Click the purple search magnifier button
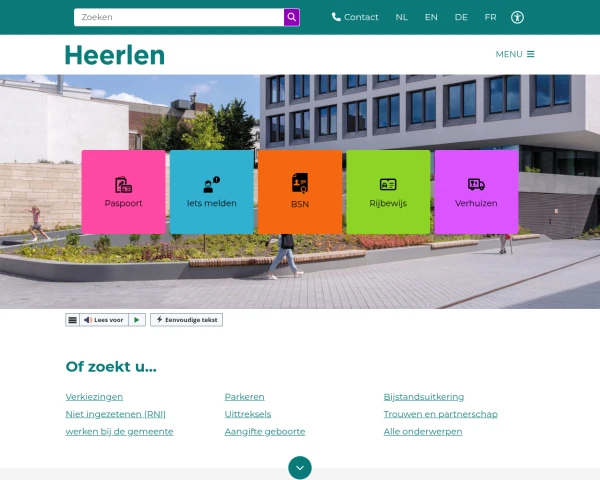The width and height of the screenshot is (600, 480). click(292, 17)
